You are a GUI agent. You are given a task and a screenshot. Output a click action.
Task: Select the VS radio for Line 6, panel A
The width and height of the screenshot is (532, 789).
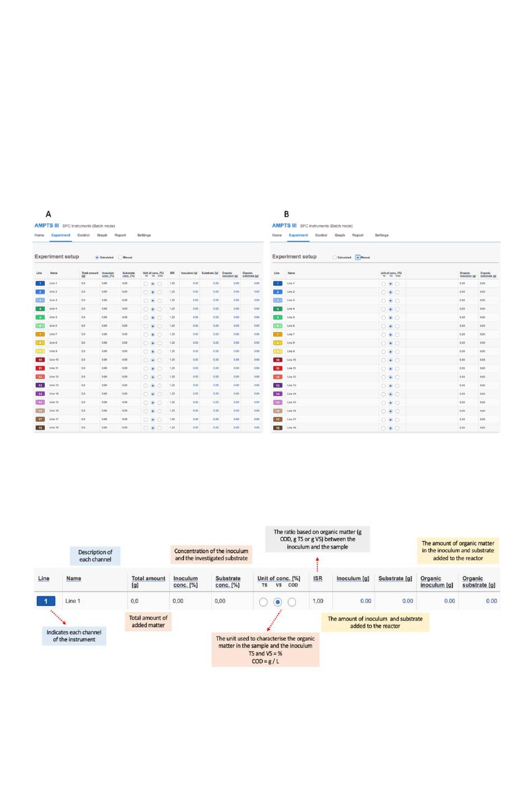click(x=153, y=326)
